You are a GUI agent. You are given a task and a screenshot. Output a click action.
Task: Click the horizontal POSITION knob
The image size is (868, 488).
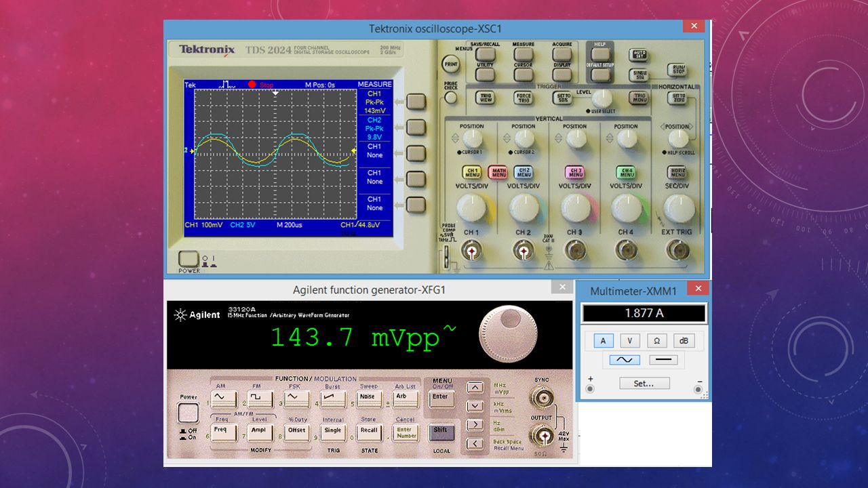[x=677, y=138]
